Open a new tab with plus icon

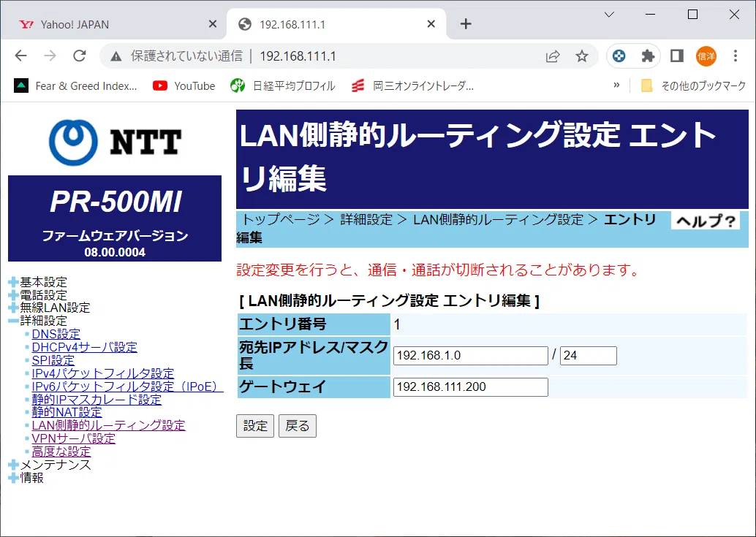pos(466,24)
